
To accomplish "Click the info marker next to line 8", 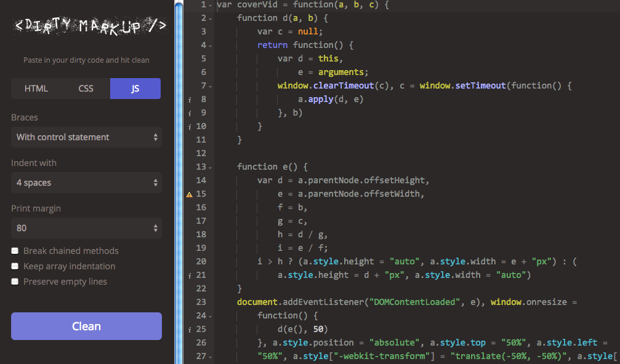I will 189,99.
